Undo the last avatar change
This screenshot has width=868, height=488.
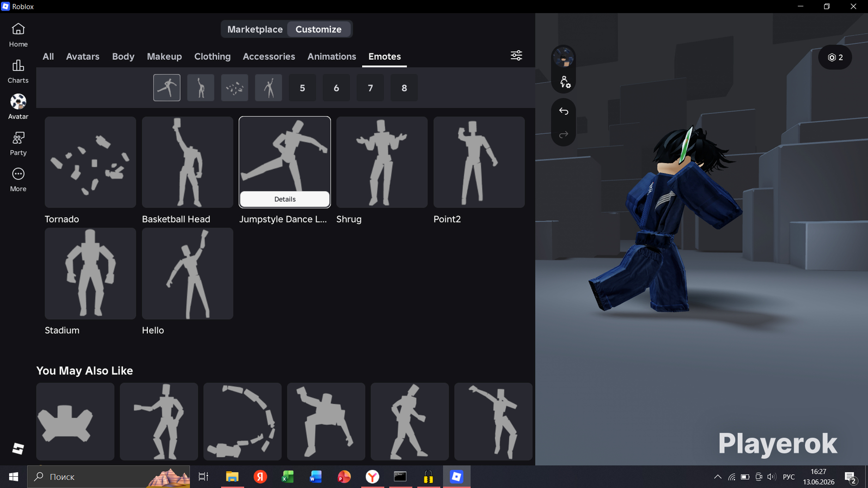coord(564,111)
